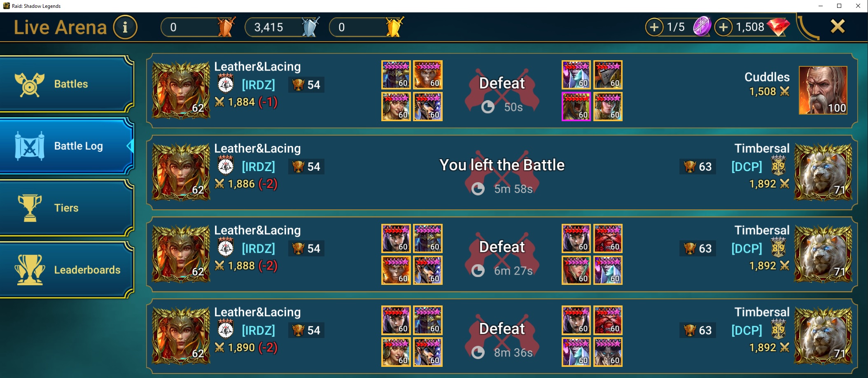
Task: Click the bronze shield medal icon
Action: pyautogui.click(x=226, y=27)
